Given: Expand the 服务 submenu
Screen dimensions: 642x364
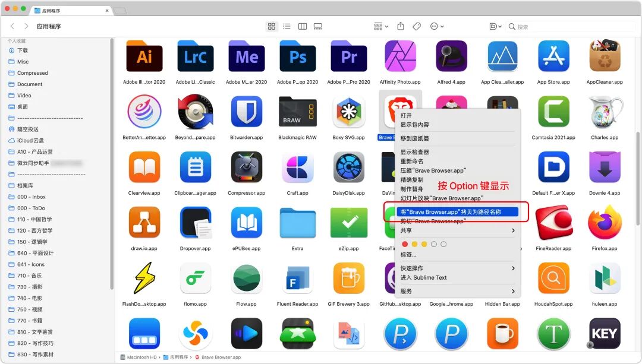Looking at the screenshot, I should (457, 291).
